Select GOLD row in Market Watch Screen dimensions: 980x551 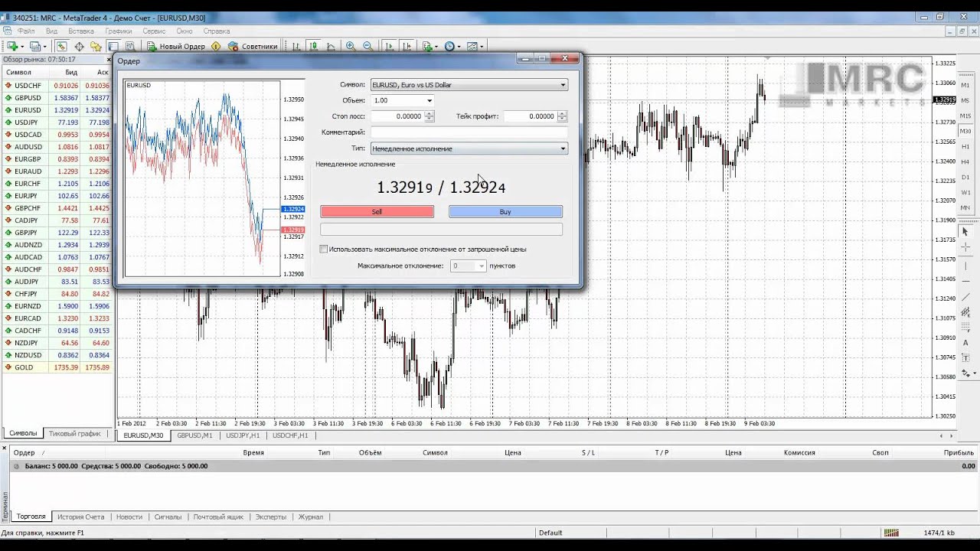click(x=57, y=367)
